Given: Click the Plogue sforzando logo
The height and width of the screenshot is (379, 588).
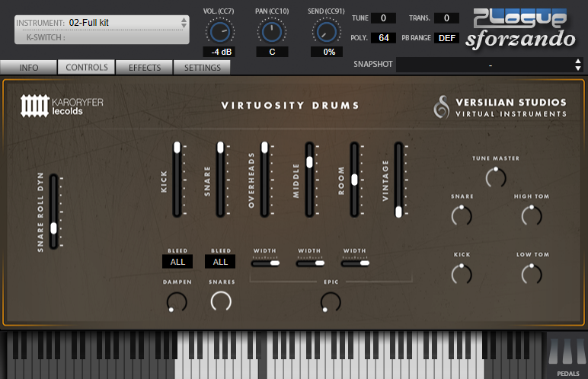Looking at the screenshot, I should [x=520, y=29].
